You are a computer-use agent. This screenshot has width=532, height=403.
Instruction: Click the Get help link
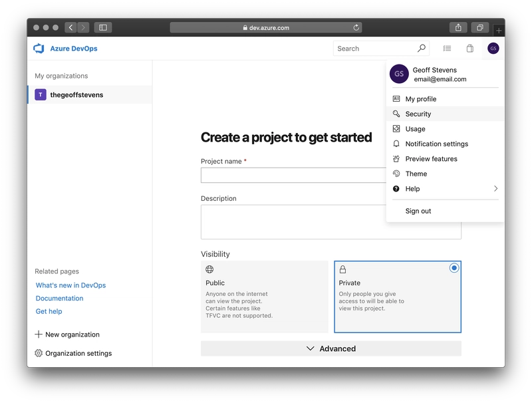pyautogui.click(x=49, y=311)
